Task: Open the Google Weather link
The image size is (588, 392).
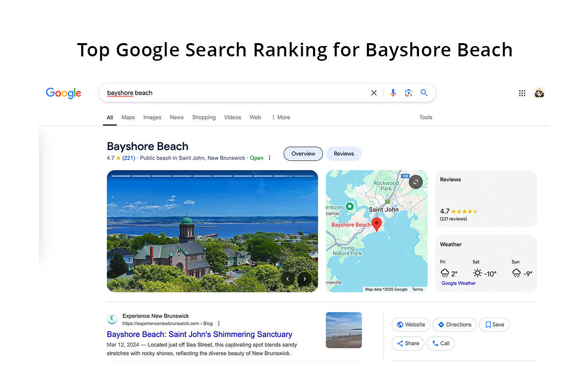Action: coord(459,283)
